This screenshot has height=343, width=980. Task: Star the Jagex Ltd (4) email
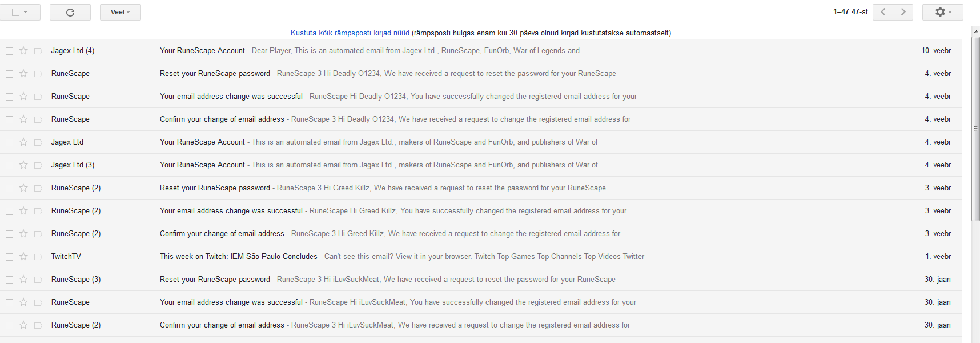point(23,51)
